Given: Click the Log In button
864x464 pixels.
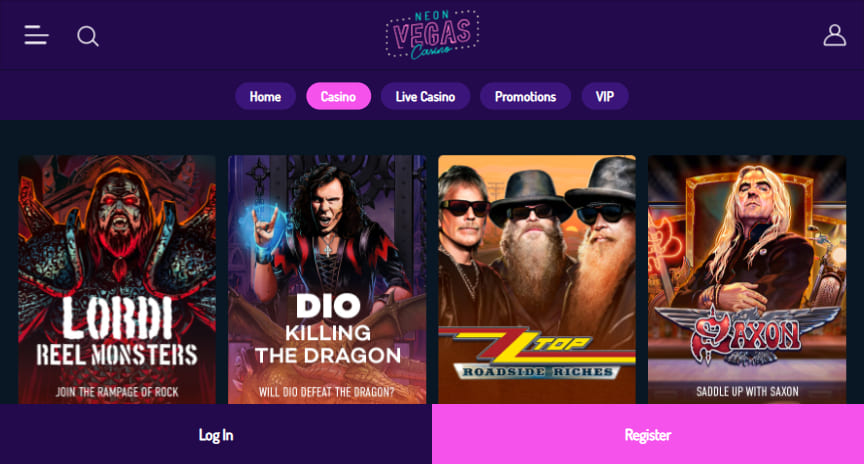Looking at the screenshot, I should [216, 434].
